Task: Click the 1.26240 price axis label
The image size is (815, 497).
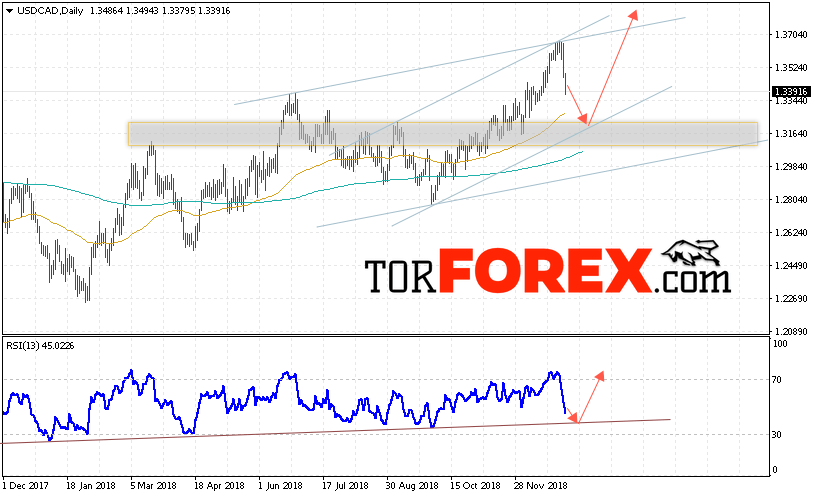Action: 791,232
